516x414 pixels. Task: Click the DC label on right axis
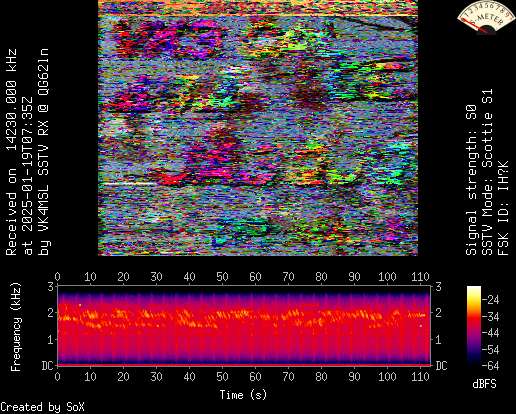(441, 366)
